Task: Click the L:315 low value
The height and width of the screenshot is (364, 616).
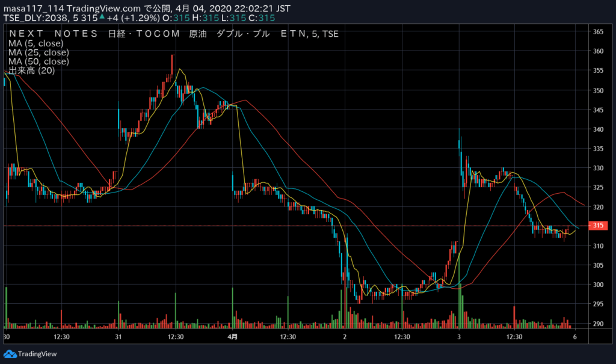Action: point(233,18)
